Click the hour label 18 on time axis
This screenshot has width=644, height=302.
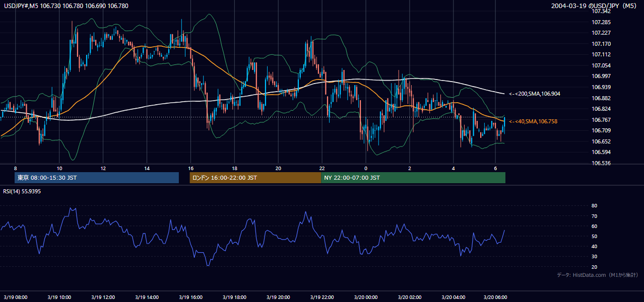tap(234, 168)
